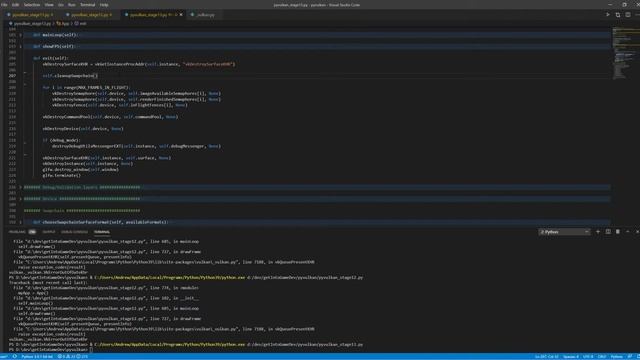This screenshot has width=640, height=360.
Task: Open the Help menu
Action: [104, 5]
